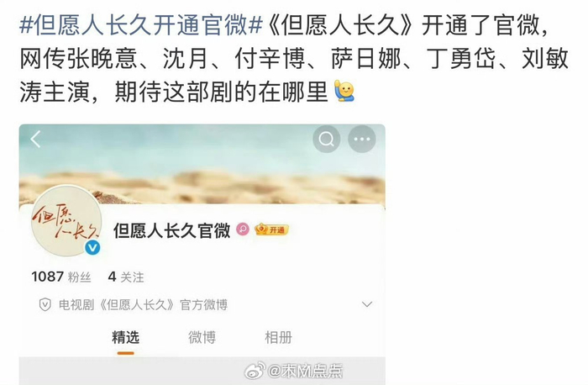The width and height of the screenshot is (588, 385).
Task: Click the gold crown 开通 membership badge
Action: tap(271, 229)
